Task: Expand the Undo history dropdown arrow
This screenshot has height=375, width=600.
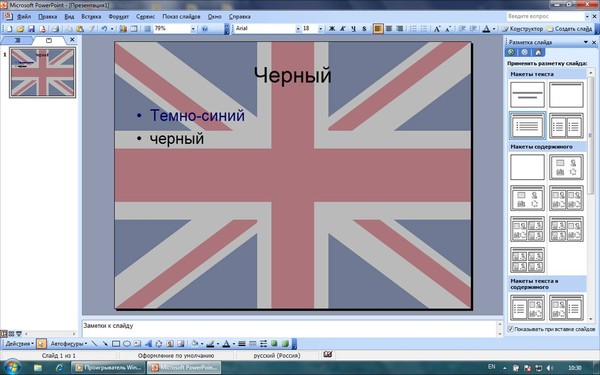Action: click(112, 29)
